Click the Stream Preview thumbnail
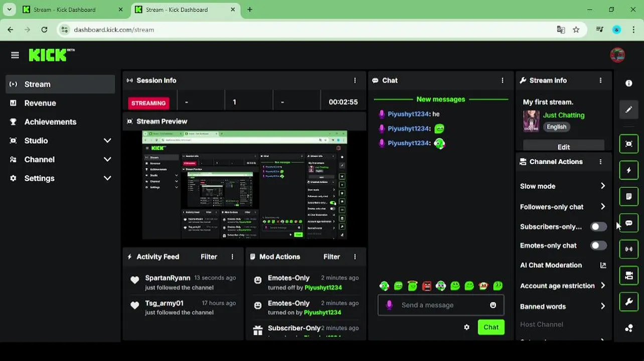The height and width of the screenshot is (361, 644). click(x=245, y=185)
